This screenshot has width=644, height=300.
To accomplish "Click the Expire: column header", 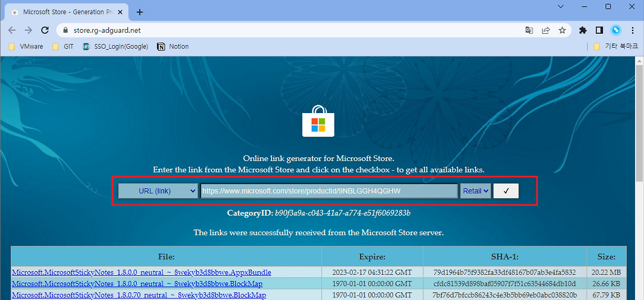I will (372, 256).
